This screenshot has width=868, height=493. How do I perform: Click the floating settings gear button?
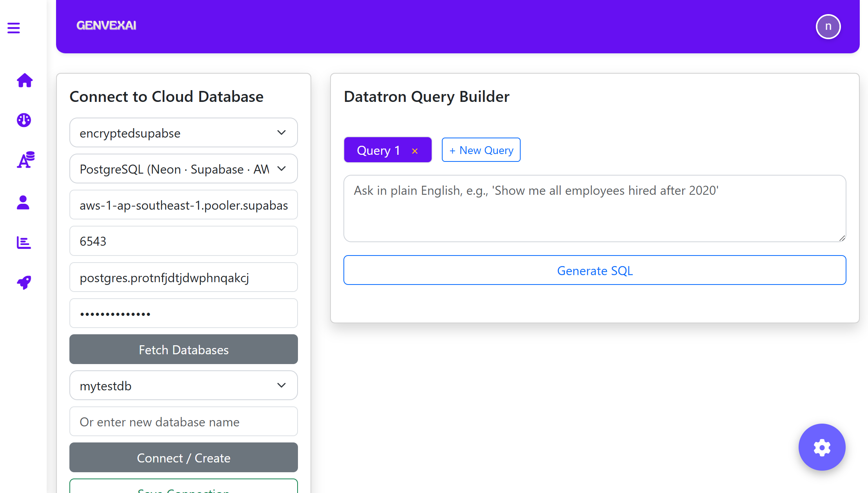822,447
